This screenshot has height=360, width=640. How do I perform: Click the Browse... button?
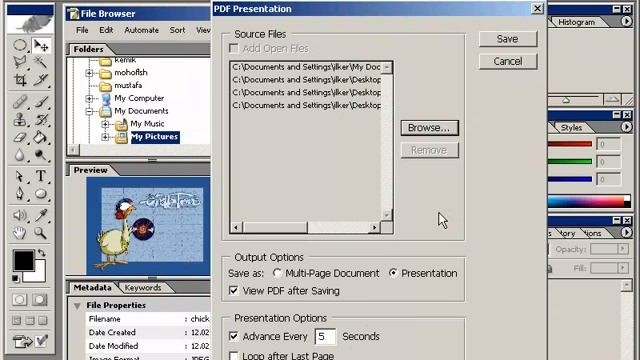point(429,128)
